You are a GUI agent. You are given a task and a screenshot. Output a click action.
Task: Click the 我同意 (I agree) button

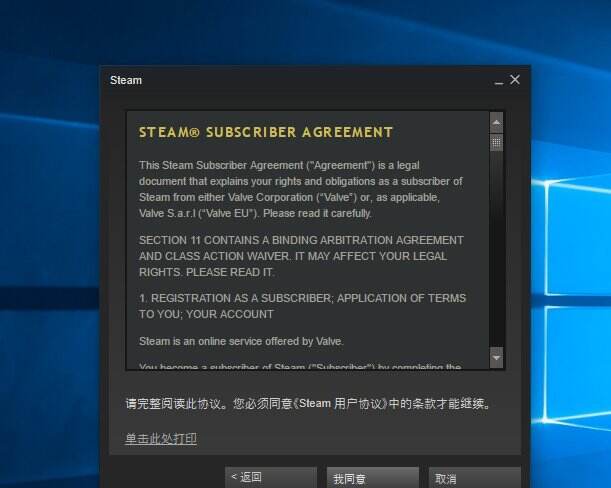click(x=373, y=477)
